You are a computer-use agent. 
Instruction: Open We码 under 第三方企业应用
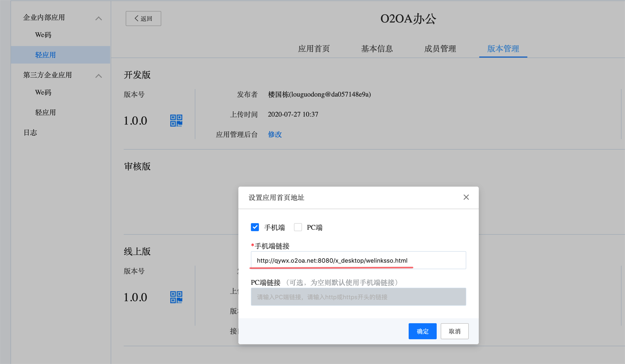click(x=43, y=92)
